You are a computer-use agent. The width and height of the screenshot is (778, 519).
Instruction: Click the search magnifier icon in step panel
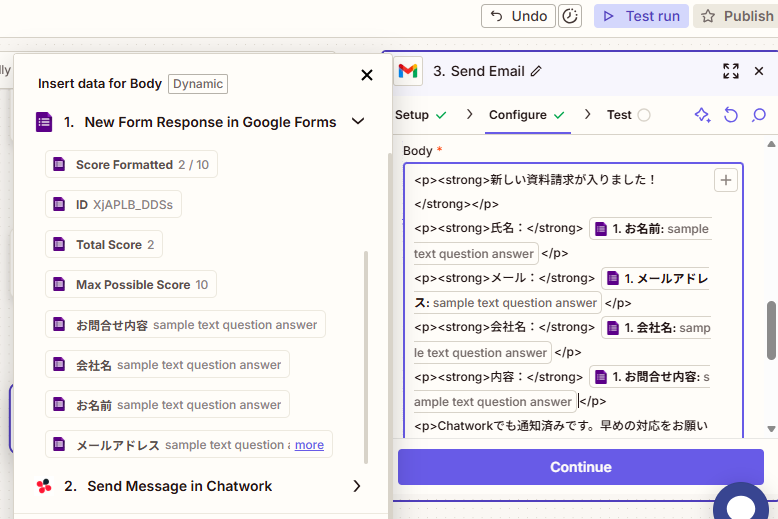[x=759, y=115]
